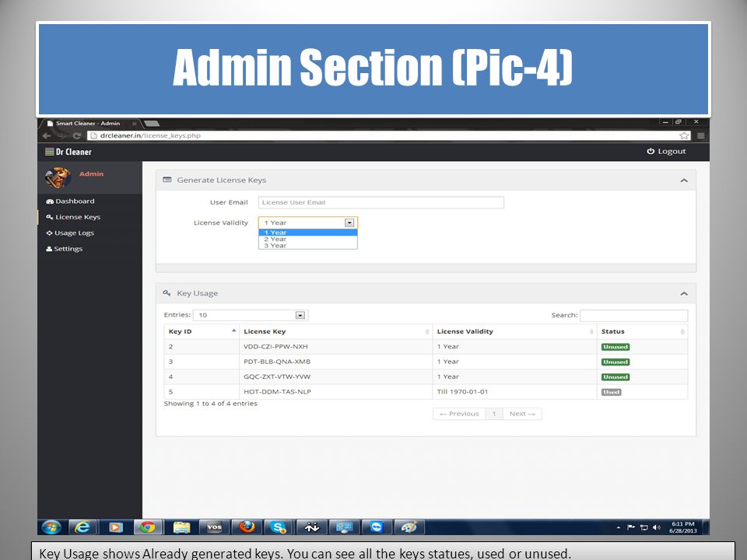Viewport: 747px width, 560px height.
Task: Collapse the Key Usage panel
Action: point(684,293)
